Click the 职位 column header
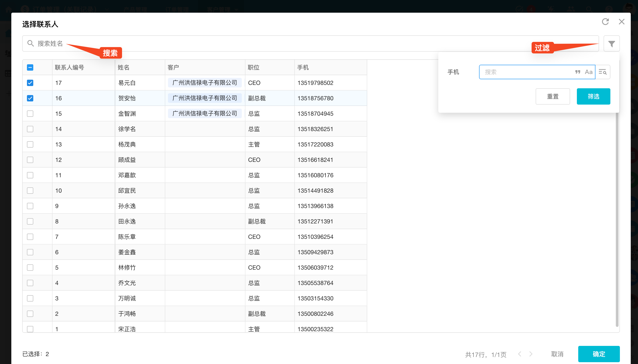638x364 pixels. (254, 67)
